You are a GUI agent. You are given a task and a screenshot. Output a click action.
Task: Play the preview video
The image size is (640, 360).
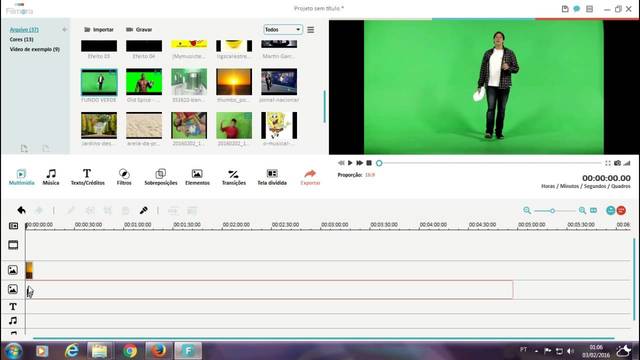(350, 163)
